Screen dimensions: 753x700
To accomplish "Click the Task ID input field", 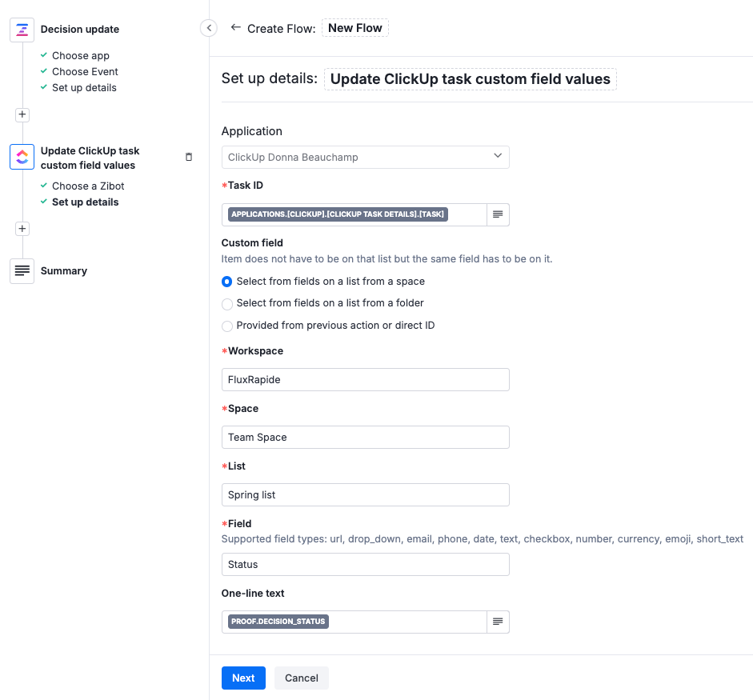I will pos(354,214).
